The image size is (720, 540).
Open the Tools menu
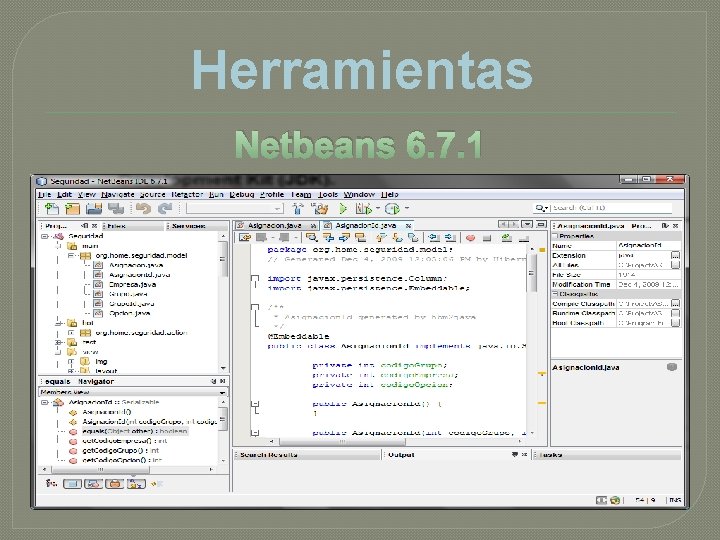(x=328, y=195)
